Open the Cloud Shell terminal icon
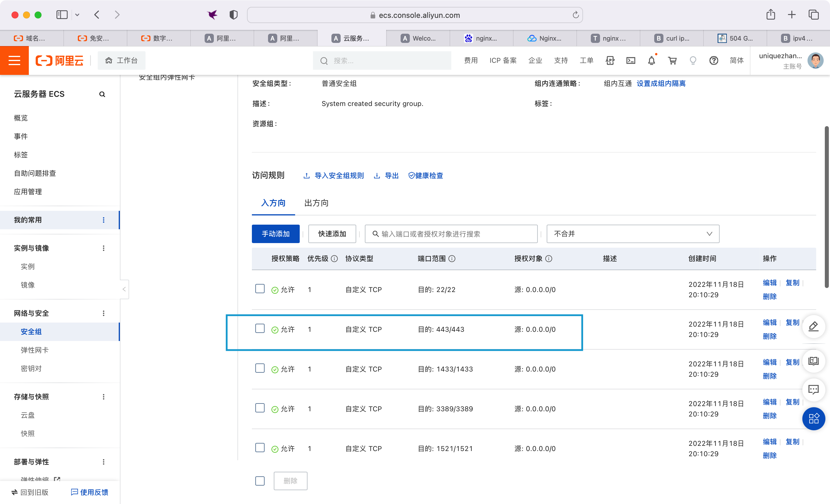Image resolution: width=830 pixels, height=504 pixels. click(631, 60)
